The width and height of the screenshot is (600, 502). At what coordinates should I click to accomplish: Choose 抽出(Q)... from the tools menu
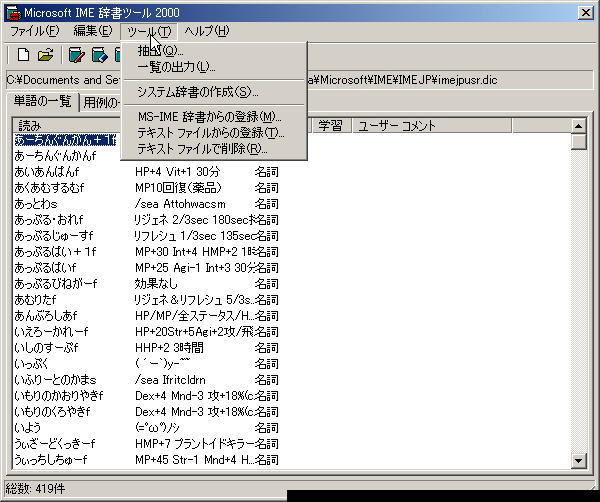[214, 50]
